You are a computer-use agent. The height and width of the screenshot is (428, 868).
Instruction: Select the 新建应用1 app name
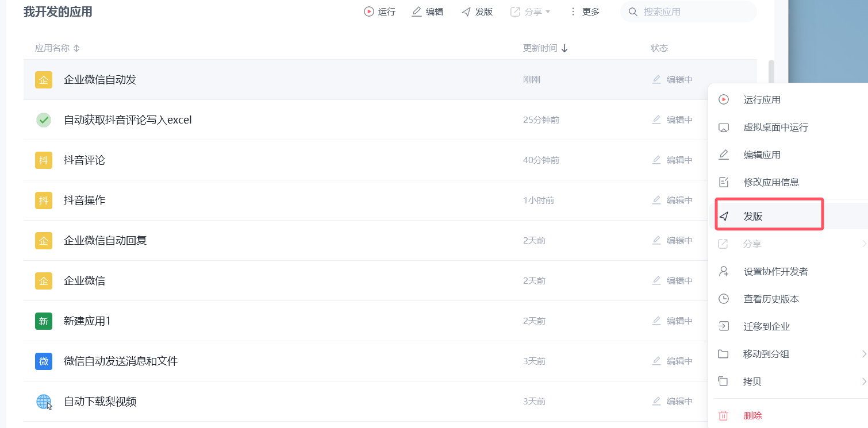(x=87, y=321)
